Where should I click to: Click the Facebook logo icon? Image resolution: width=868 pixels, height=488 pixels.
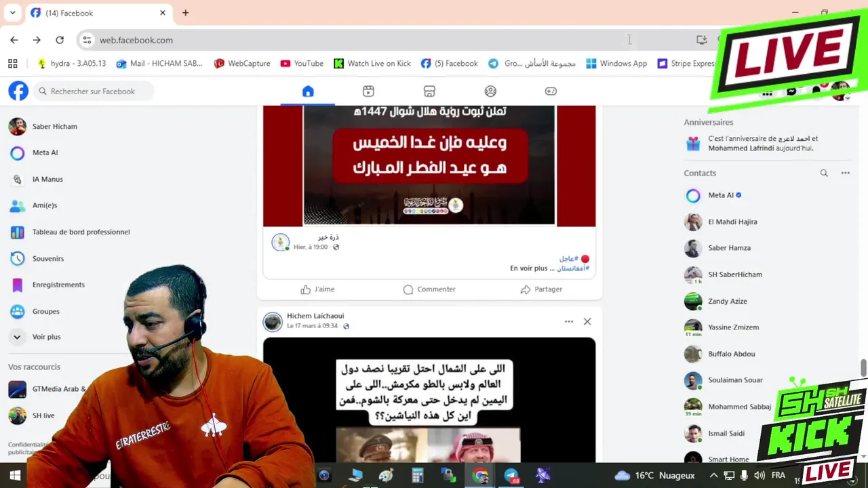coord(18,91)
